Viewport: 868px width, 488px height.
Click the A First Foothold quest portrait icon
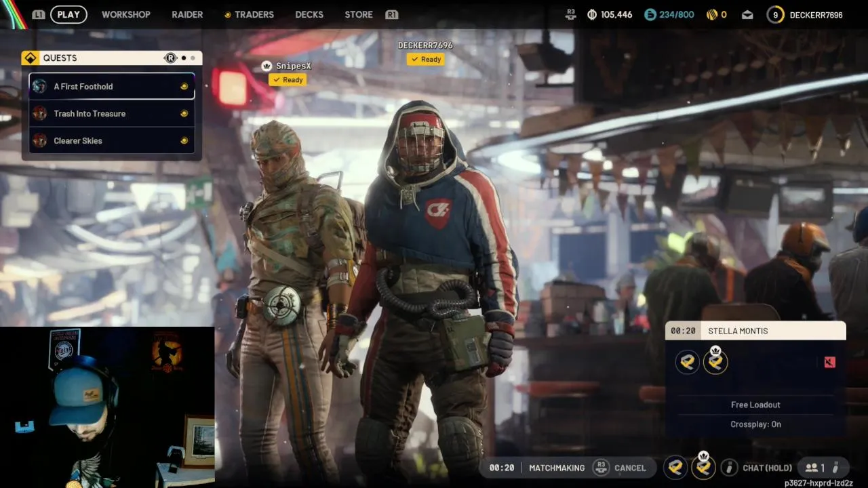(x=39, y=86)
